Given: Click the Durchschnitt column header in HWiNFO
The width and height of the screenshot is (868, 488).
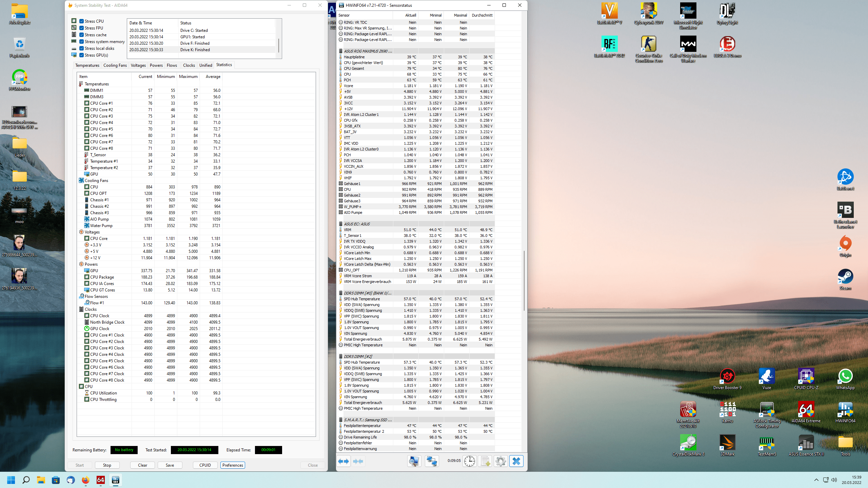Looking at the screenshot, I should click(482, 15).
